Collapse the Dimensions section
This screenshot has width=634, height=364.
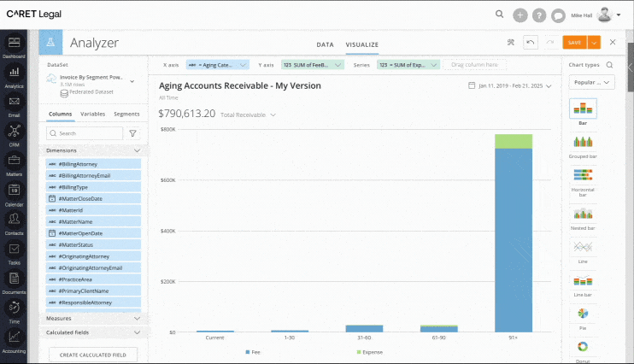tap(137, 150)
